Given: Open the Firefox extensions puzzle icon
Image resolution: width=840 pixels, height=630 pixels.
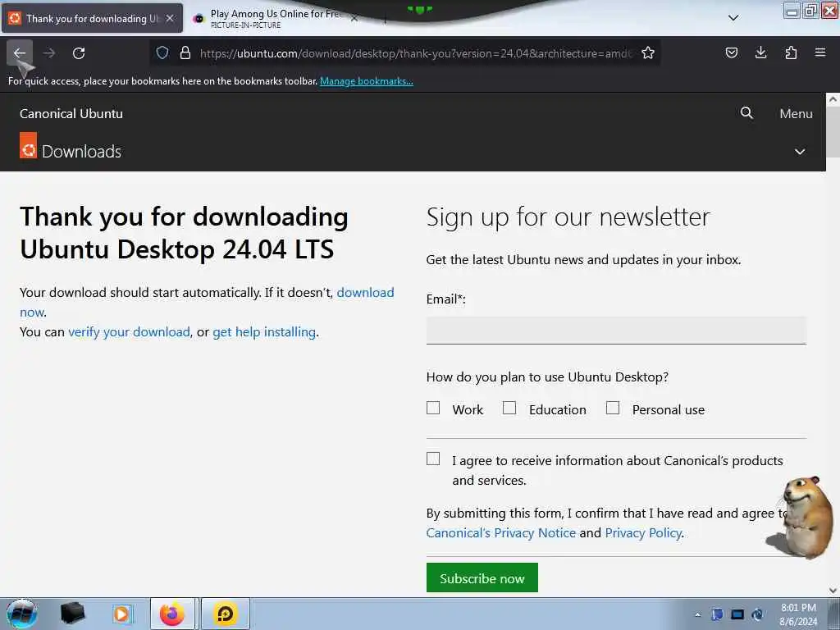Looking at the screenshot, I should (x=791, y=52).
